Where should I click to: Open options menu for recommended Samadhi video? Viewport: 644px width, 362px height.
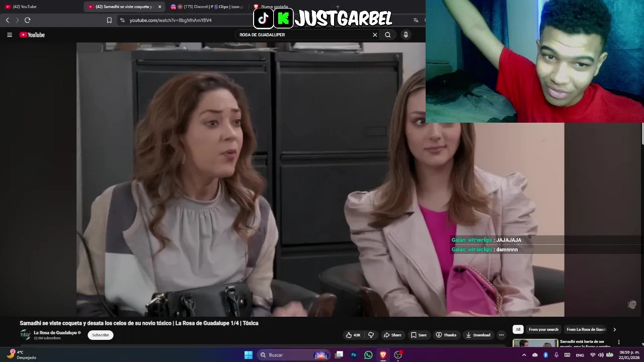point(619,342)
